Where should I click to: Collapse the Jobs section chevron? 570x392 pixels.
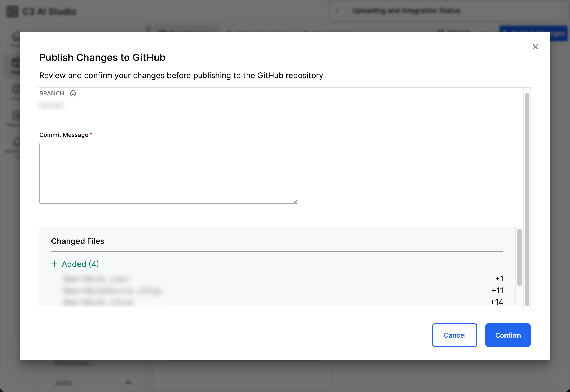tap(129, 382)
